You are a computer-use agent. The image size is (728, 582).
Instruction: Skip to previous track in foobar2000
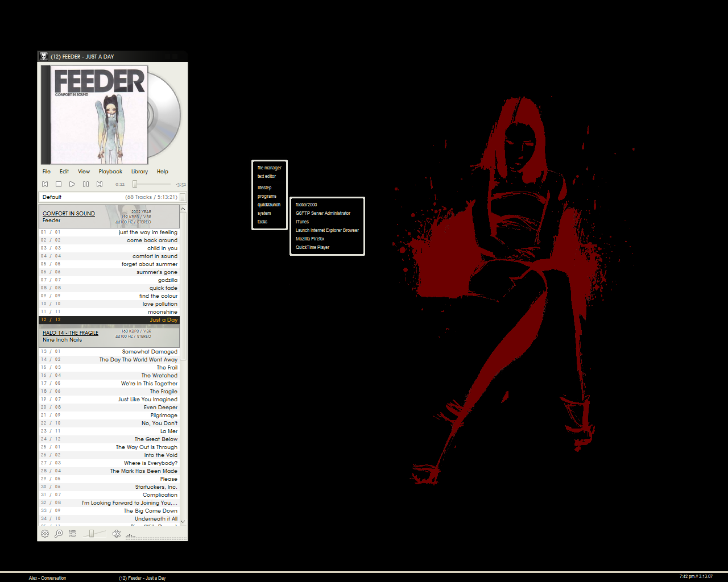point(45,184)
